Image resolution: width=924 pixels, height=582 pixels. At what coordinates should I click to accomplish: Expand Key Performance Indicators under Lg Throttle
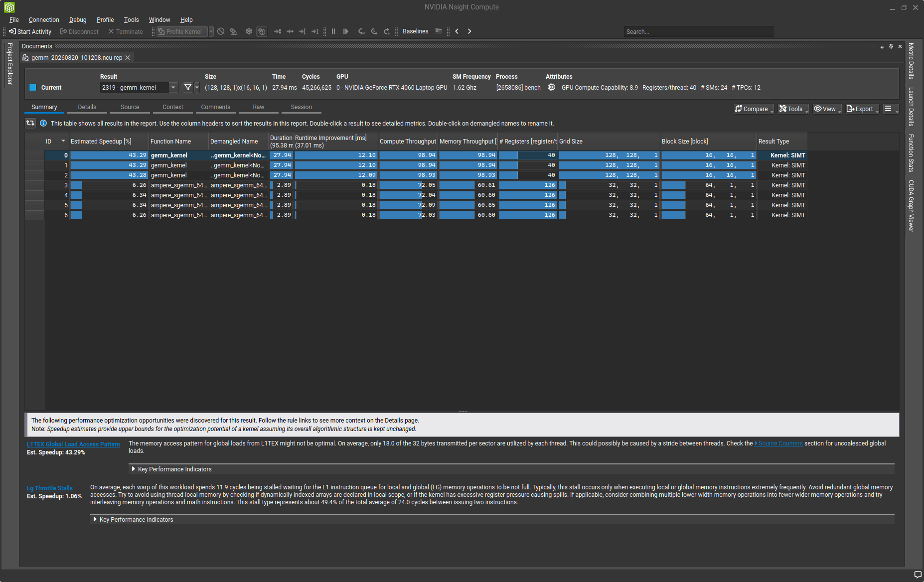tap(133, 520)
